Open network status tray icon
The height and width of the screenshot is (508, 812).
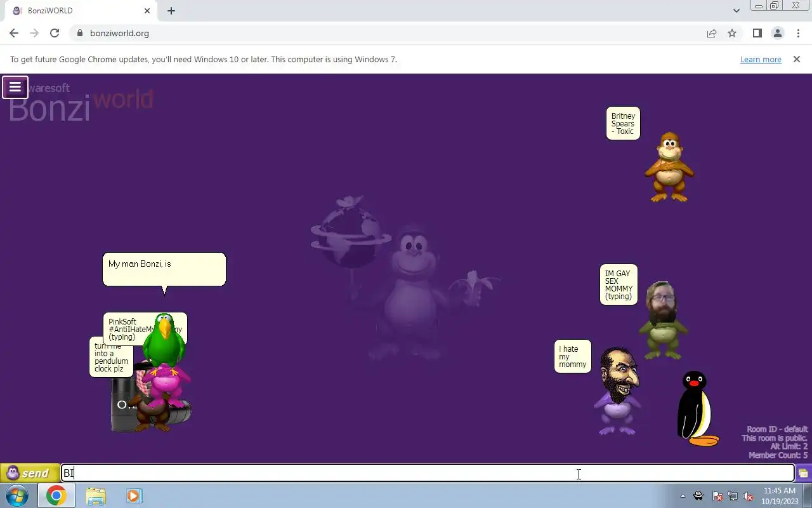tap(733, 496)
